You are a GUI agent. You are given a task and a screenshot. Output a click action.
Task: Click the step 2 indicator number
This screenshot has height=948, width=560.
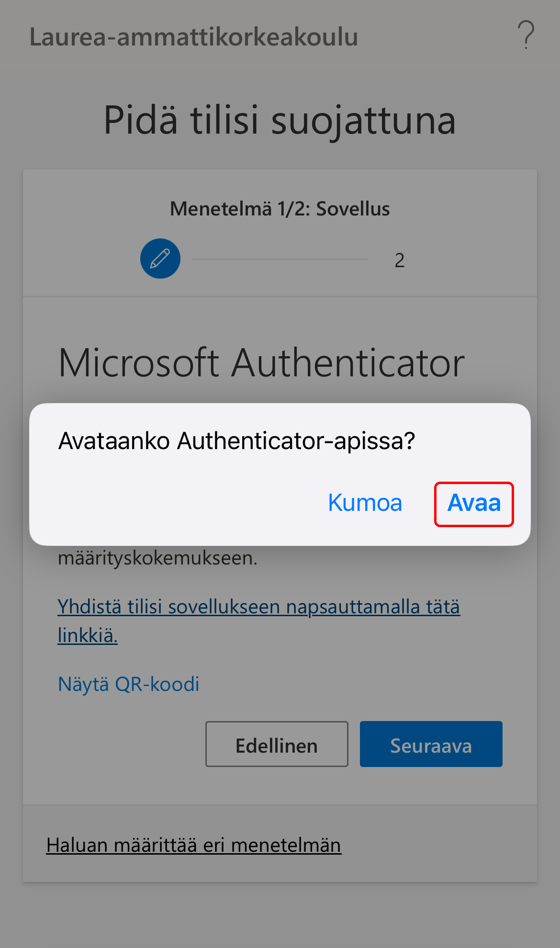click(x=399, y=260)
